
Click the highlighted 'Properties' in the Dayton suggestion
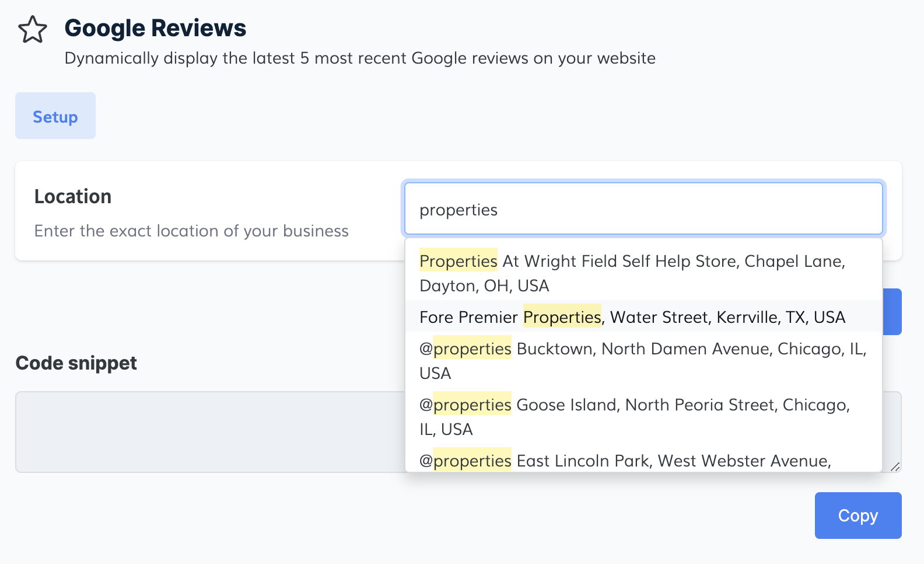459,261
